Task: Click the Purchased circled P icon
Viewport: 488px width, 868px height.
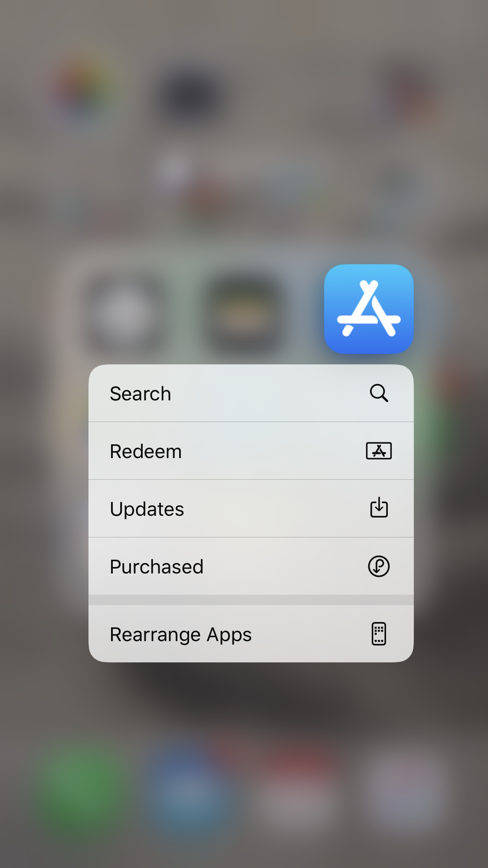Action: click(379, 566)
